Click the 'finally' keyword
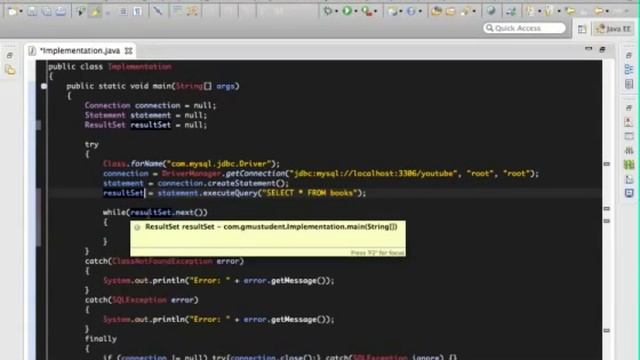Screen dimensions: 640x360 (100, 339)
